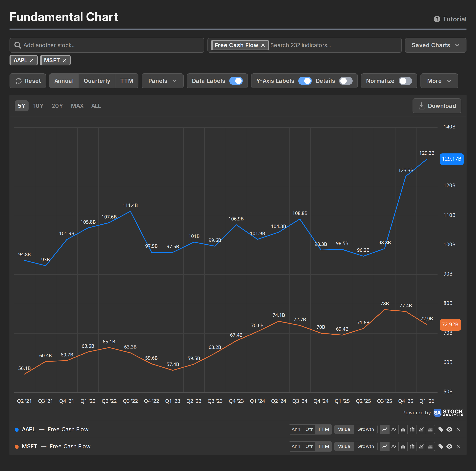Open the Saved Charts dropdown
The height and width of the screenshot is (471, 476).
click(435, 45)
